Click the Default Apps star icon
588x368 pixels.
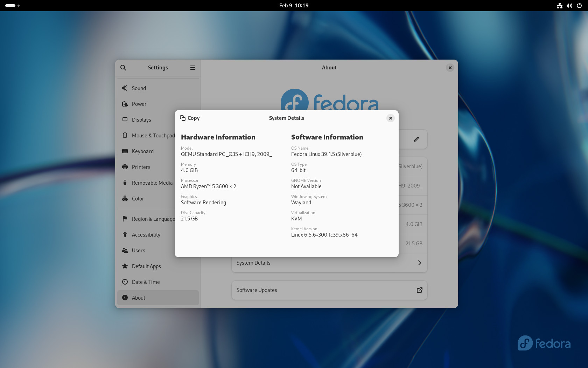click(x=125, y=266)
